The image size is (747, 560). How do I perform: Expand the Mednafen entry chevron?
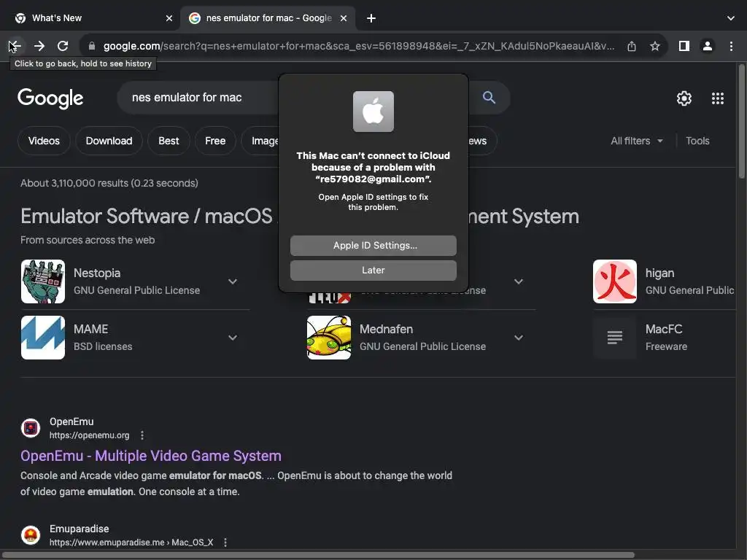pos(519,338)
